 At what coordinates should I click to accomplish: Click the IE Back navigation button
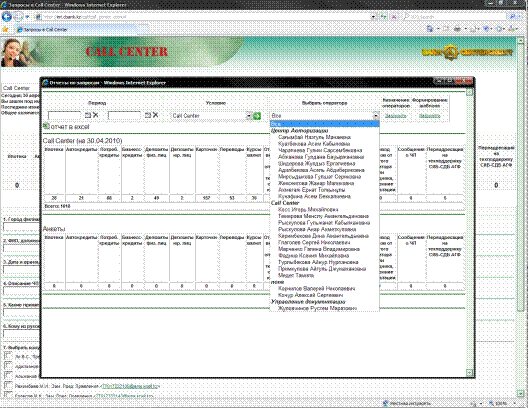point(6,17)
